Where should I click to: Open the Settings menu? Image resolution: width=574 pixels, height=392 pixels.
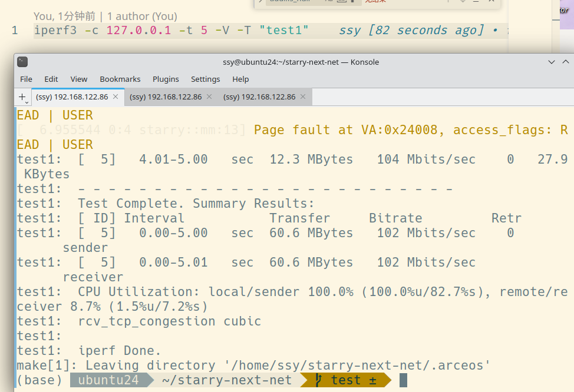pos(205,79)
